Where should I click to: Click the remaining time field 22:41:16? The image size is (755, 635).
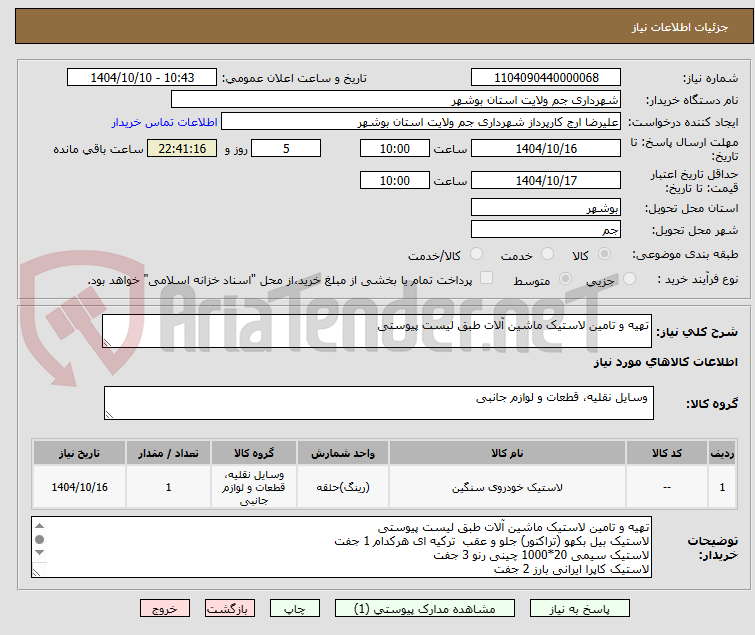182,148
